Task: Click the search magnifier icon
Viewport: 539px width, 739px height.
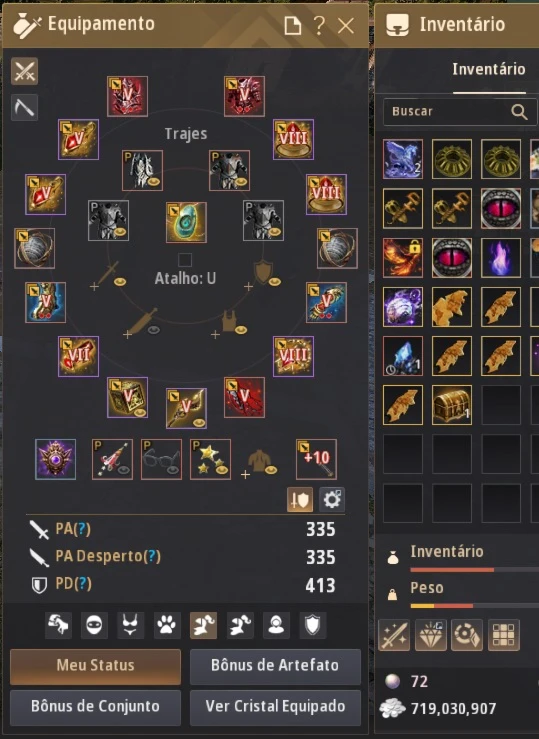Action: pos(519,112)
